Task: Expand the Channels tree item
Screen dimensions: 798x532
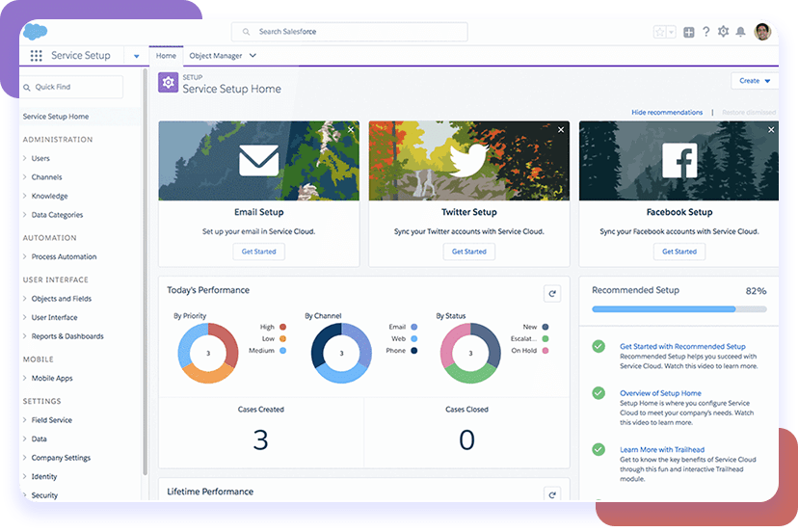Action: tap(24, 177)
